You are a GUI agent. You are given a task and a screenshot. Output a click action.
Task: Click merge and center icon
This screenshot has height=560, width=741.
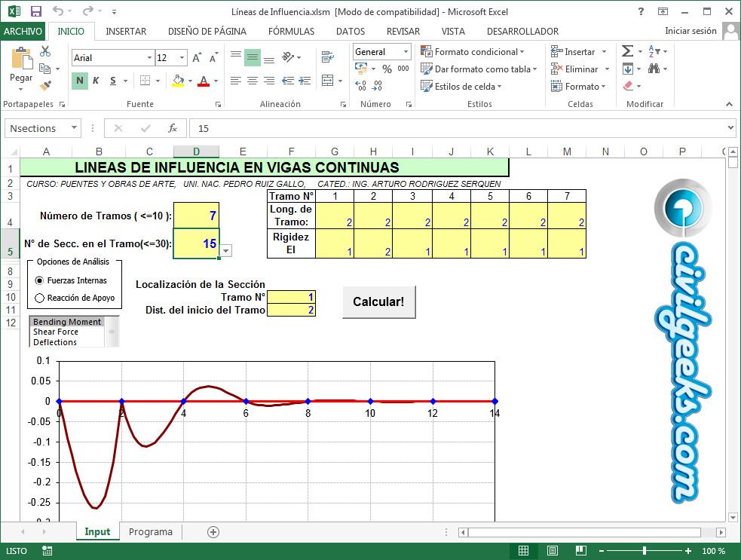(x=327, y=81)
